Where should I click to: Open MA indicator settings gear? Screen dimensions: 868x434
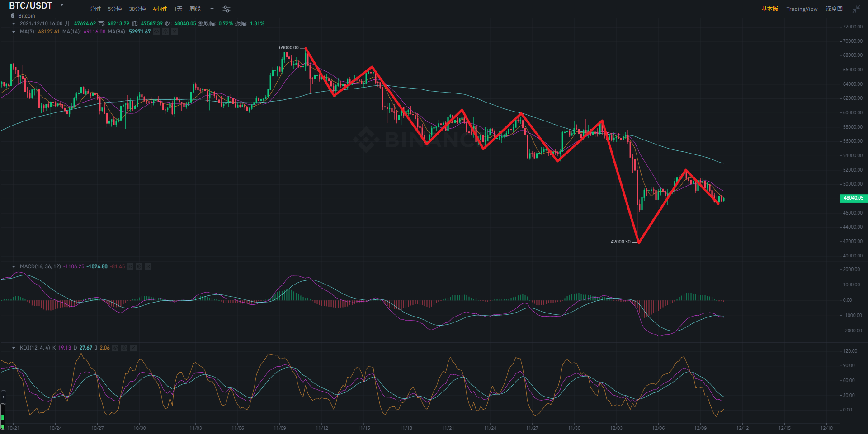(x=165, y=32)
